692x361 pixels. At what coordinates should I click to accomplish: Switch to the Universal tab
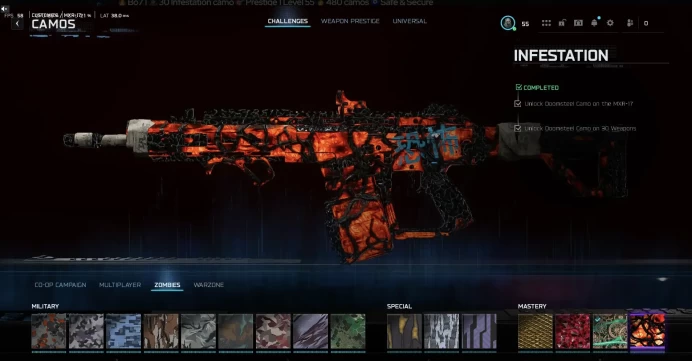click(410, 21)
